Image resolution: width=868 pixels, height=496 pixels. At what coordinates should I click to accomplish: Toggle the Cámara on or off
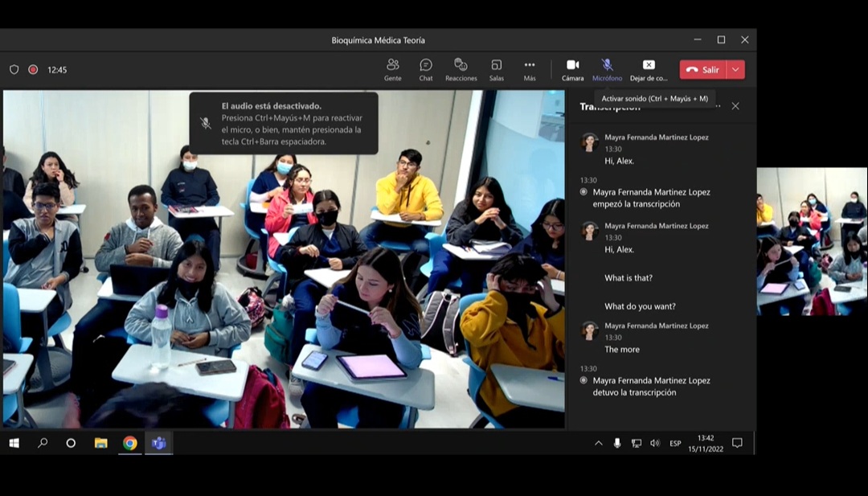point(572,69)
